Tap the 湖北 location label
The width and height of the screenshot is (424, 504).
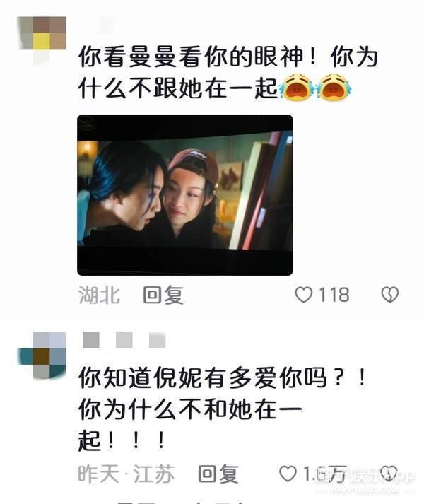click(100, 295)
